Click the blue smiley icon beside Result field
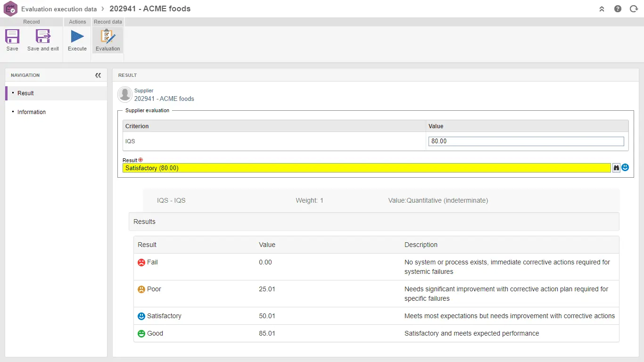The image size is (644, 362). click(625, 167)
